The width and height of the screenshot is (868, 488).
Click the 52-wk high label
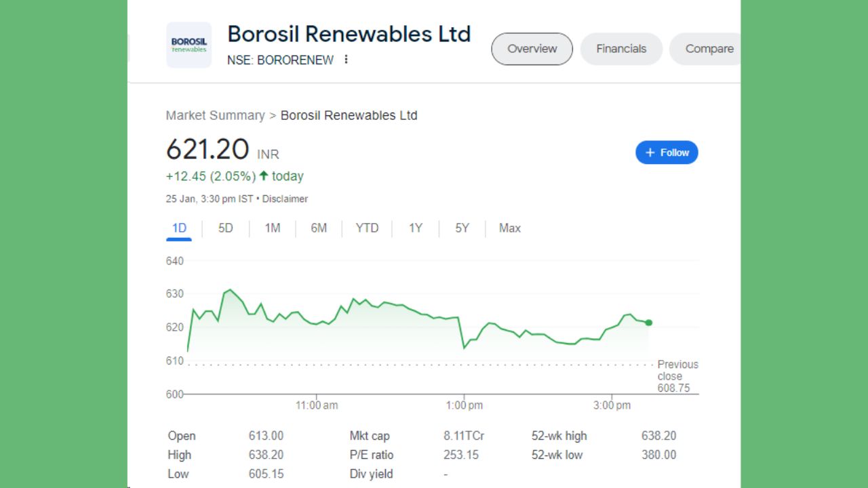click(x=559, y=436)
